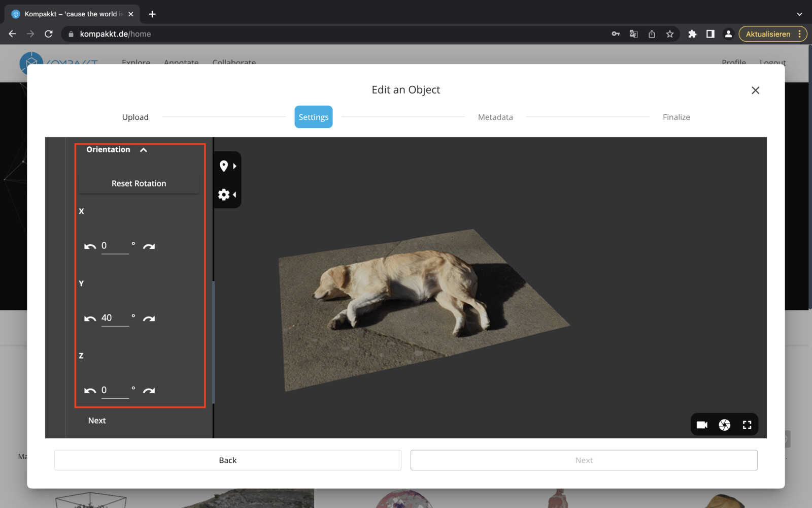The height and width of the screenshot is (508, 812).
Task: Reload the Kompakkt page
Action: click(49, 34)
